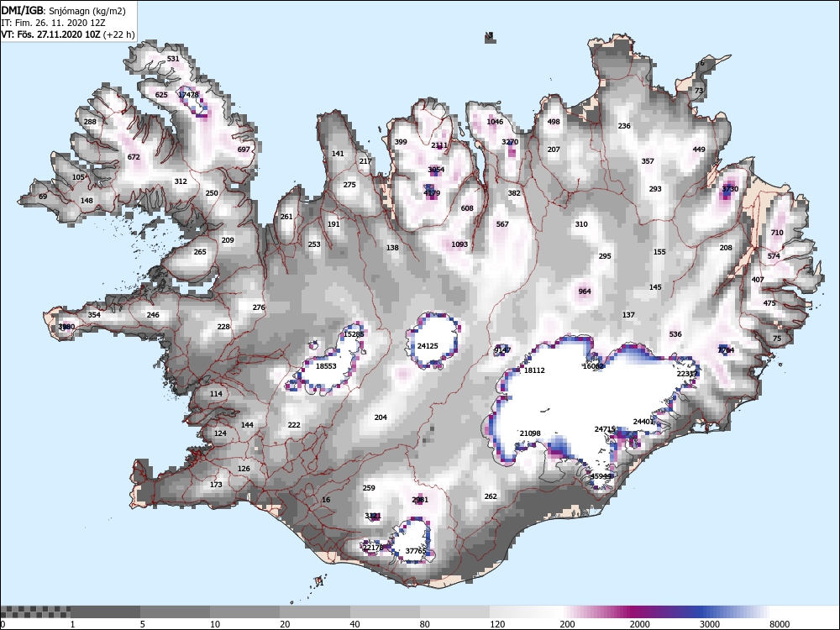The width and height of the screenshot is (840, 630).
Task: Click the snow value 2111
Action: (439, 145)
